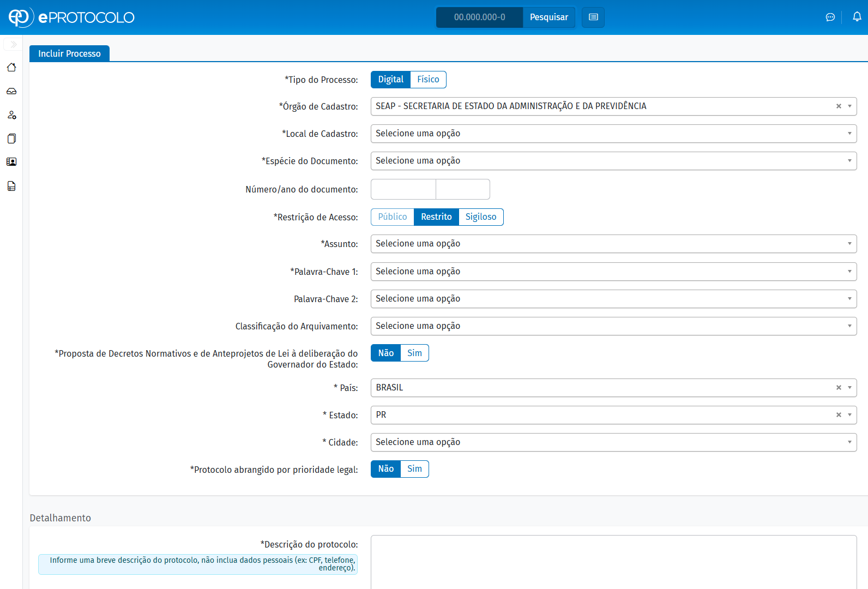This screenshot has width=868, height=589.
Task: Expand the sidebar with double chevron
Action: click(13, 44)
